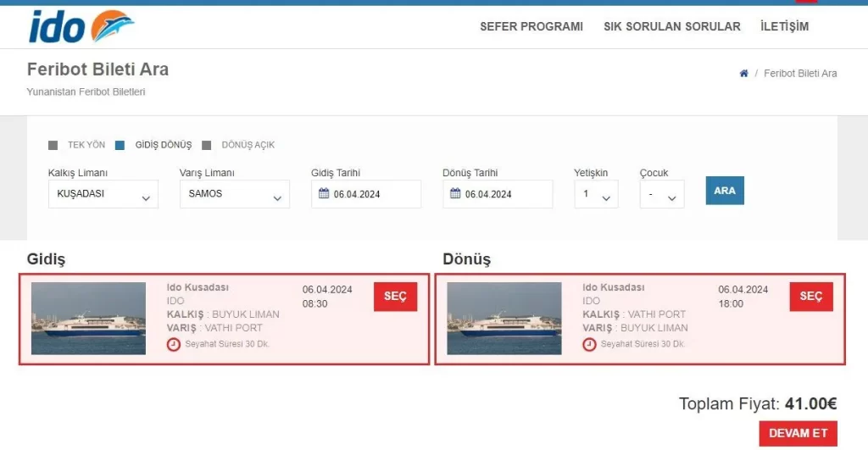Open SEFER PROGRAMI menu item

point(531,26)
